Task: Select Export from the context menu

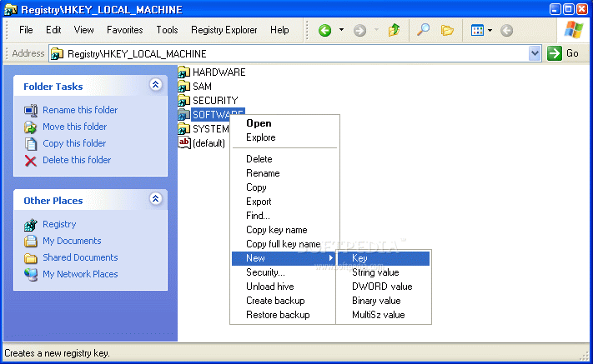Action: click(284, 202)
